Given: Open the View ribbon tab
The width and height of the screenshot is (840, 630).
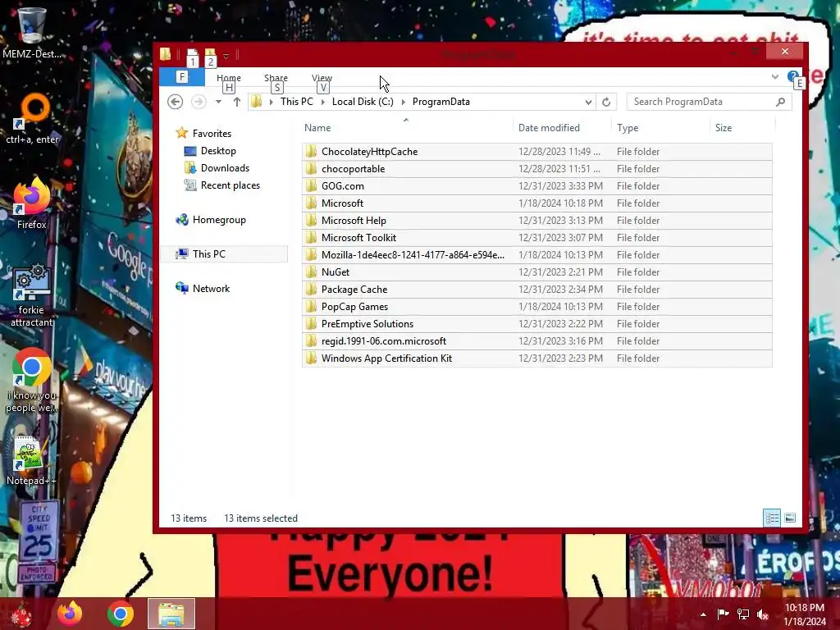Looking at the screenshot, I should click(x=322, y=78).
